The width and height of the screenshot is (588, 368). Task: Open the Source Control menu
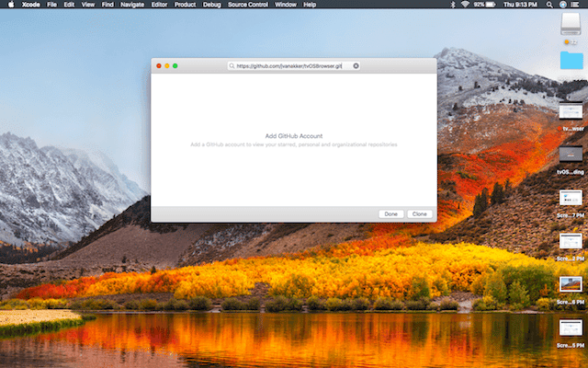[x=246, y=5]
